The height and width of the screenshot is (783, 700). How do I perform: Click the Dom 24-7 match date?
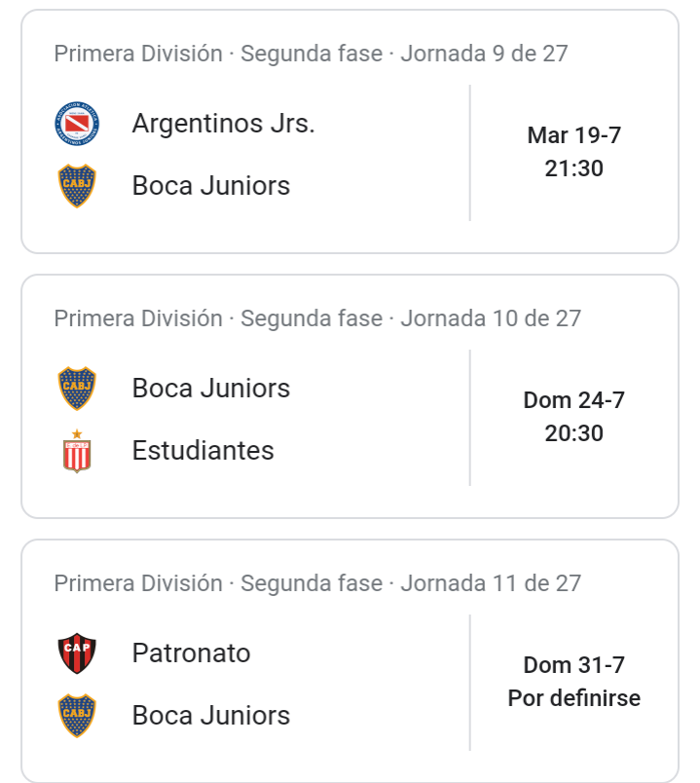[574, 400]
